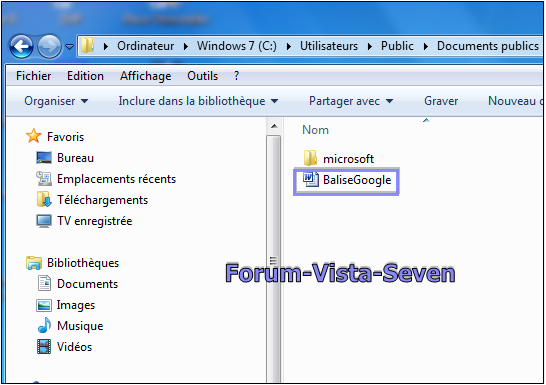Open the Outils menu
Screen dimensions: 546x385
(x=203, y=76)
